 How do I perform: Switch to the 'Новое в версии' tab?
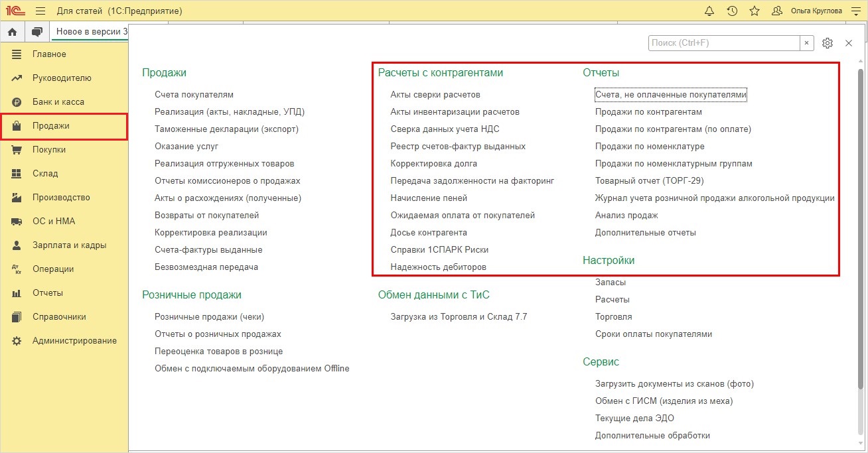click(x=90, y=32)
